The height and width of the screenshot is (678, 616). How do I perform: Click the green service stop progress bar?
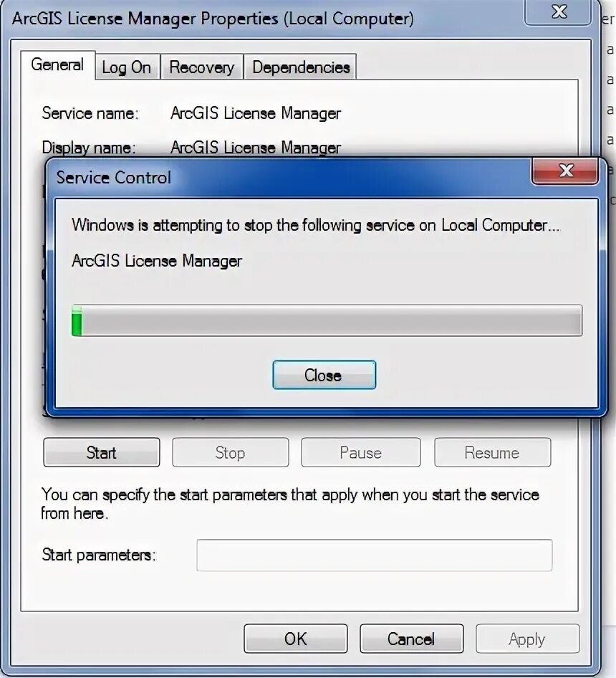(x=327, y=320)
